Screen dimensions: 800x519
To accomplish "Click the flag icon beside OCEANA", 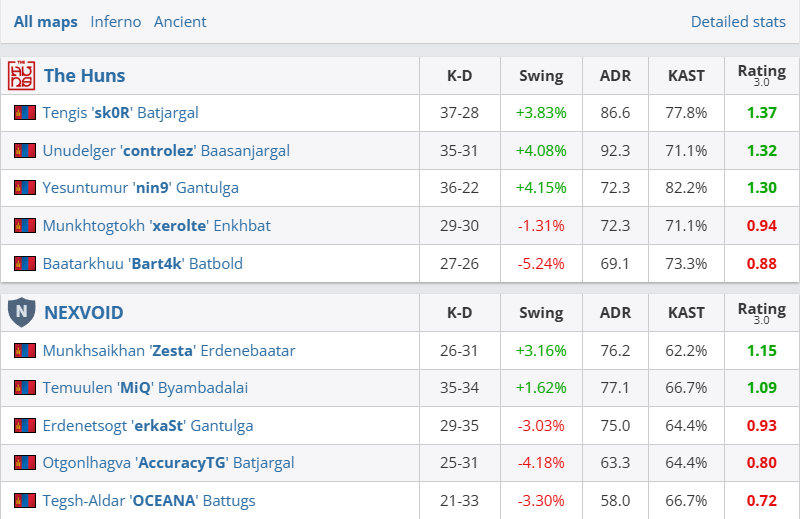I will coord(25,500).
